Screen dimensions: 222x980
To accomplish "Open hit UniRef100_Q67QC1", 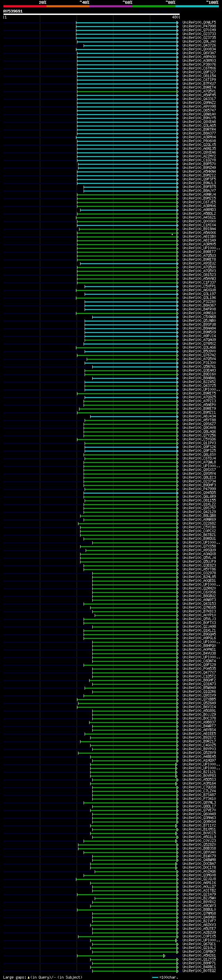I will (x=199, y=944).
